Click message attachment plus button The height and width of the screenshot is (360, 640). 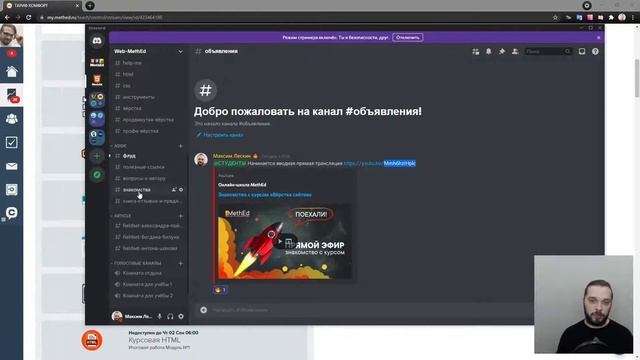(x=204, y=310)
